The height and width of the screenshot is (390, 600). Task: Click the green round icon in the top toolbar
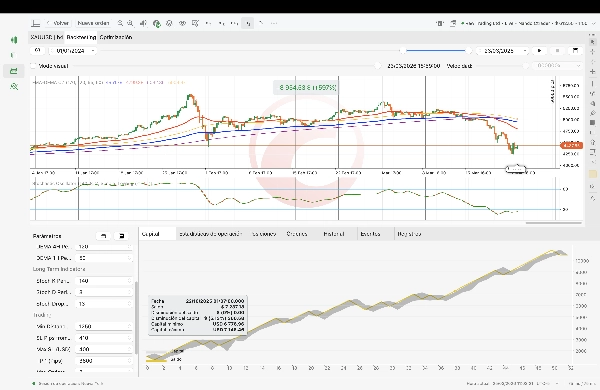(x=157, y=24)
